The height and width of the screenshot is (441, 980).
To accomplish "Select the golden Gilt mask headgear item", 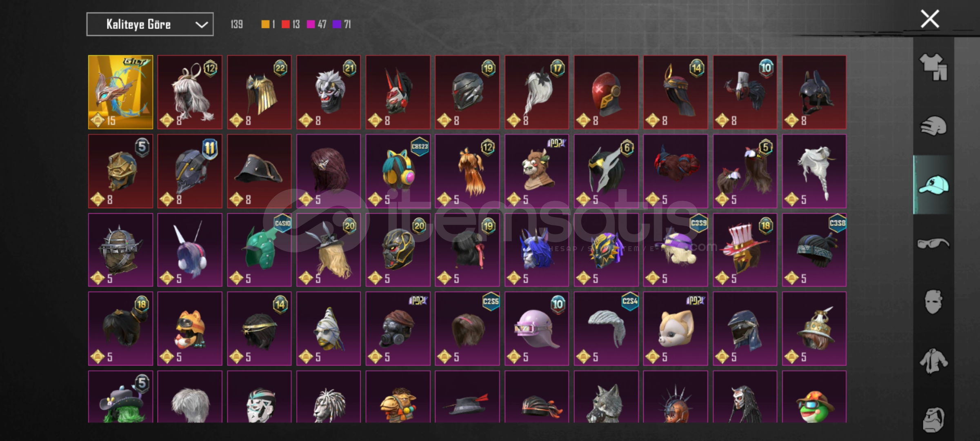I will click(121, 92).
